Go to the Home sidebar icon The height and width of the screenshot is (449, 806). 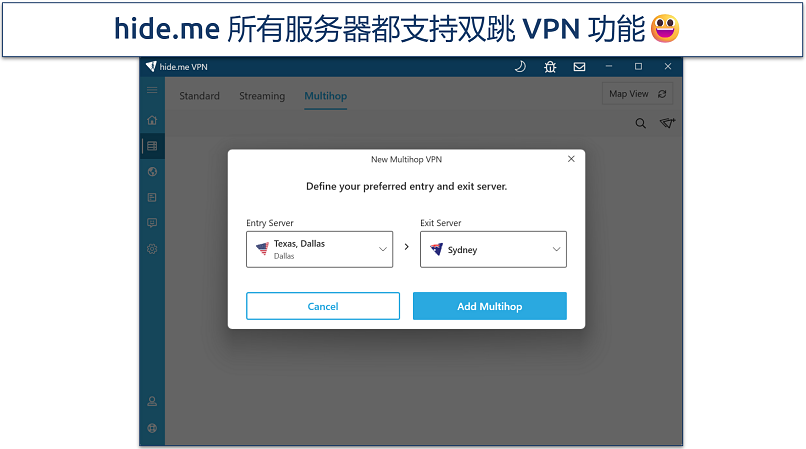(152, 120)
